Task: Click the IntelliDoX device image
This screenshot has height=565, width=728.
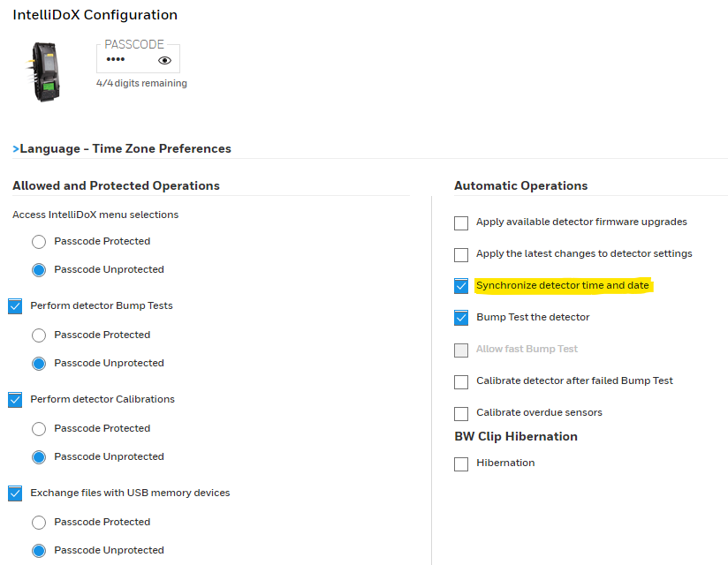Action: [x=45, y=72]
